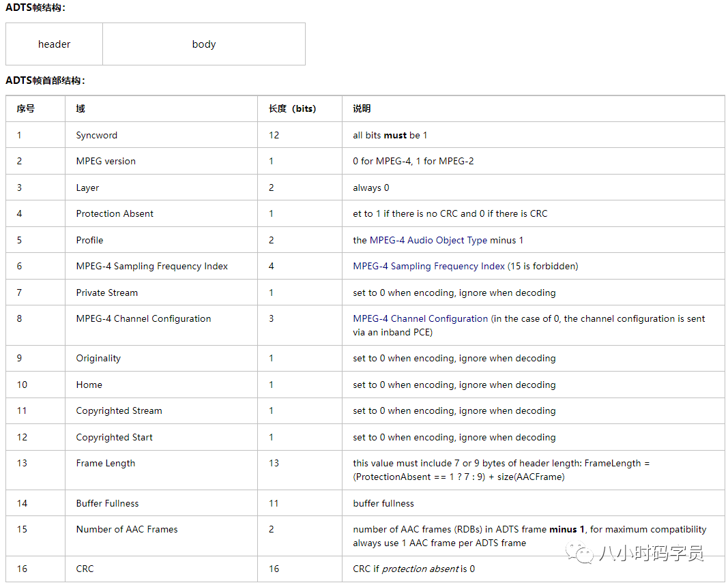The height and width of the screenshot is (585, 728).
Task: Select the "Syncword" field name
Action: click(97, 135)
